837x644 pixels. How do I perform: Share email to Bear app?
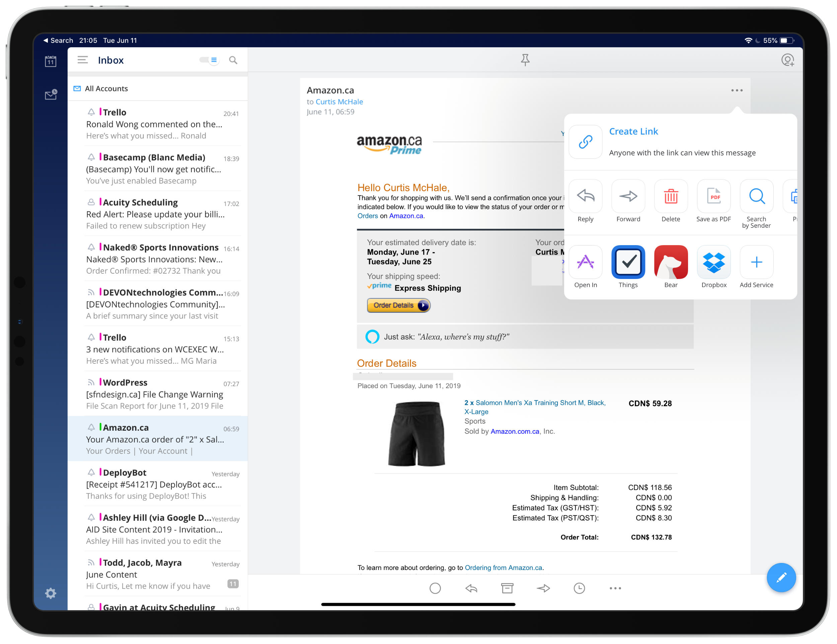[x=671, y=262]
